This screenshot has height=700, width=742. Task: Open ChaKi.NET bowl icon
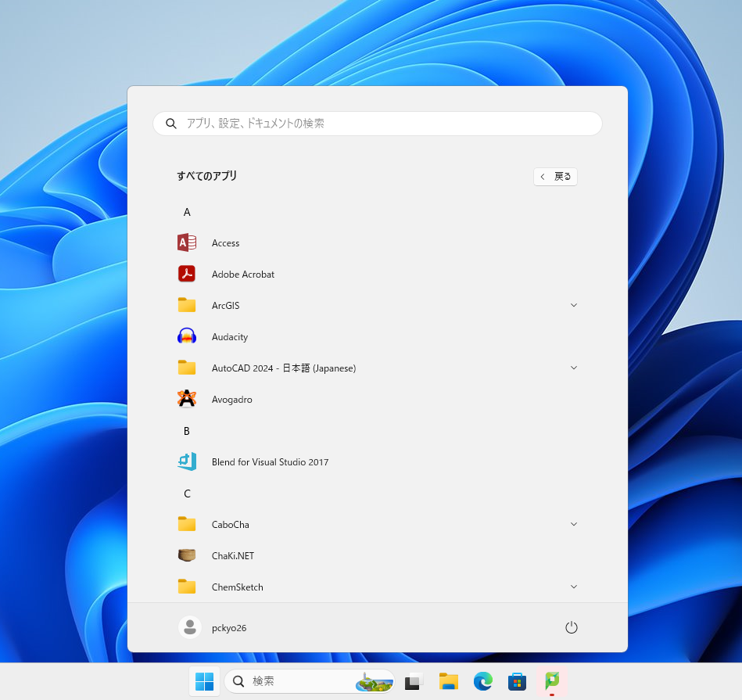pos(187,555)
